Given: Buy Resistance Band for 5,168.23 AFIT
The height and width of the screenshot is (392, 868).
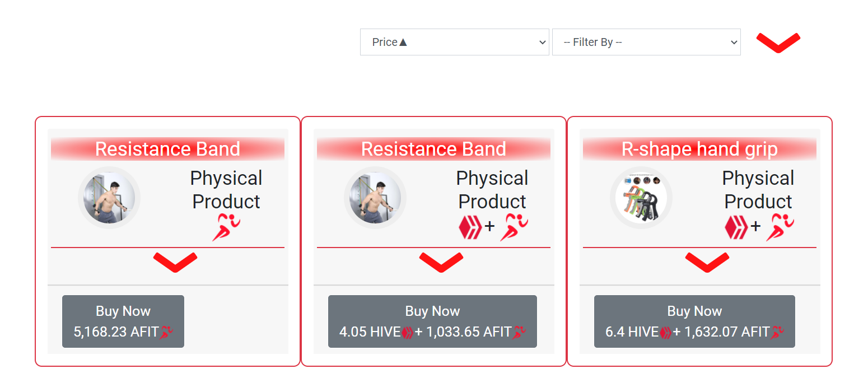Looking at the screenshot, I should click(x=123, y=321).
